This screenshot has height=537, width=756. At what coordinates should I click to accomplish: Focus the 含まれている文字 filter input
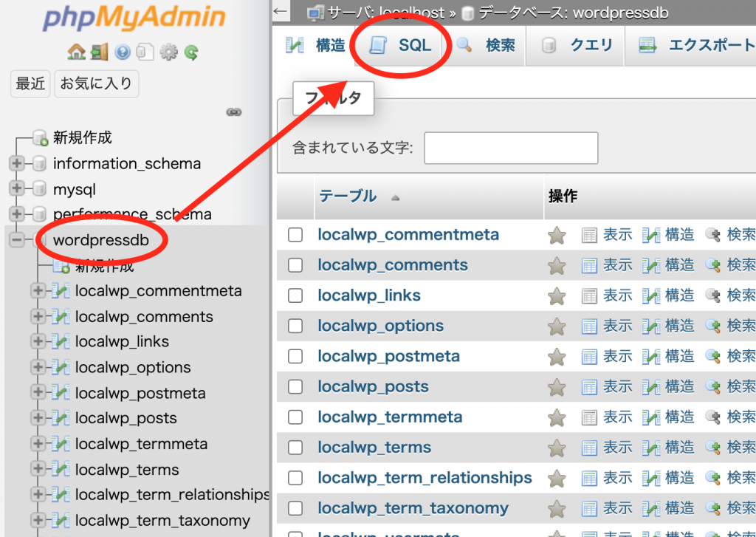511,148
